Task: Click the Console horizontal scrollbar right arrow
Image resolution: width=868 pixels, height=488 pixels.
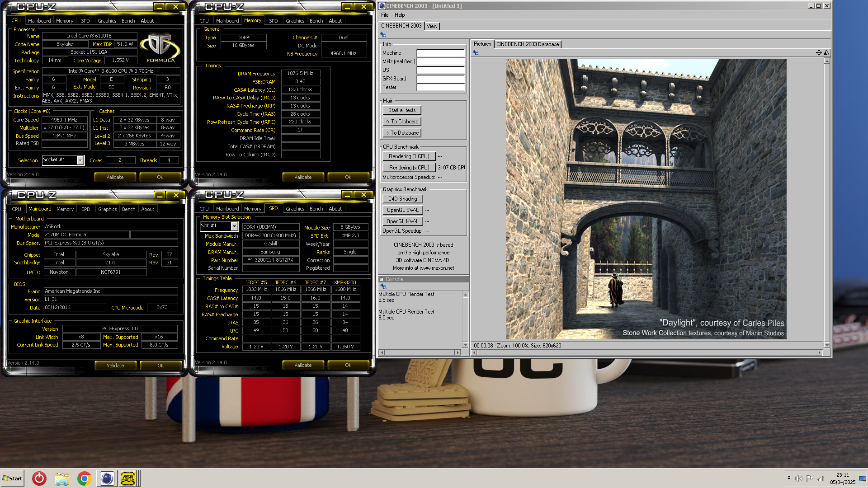Action: (458, 352)
